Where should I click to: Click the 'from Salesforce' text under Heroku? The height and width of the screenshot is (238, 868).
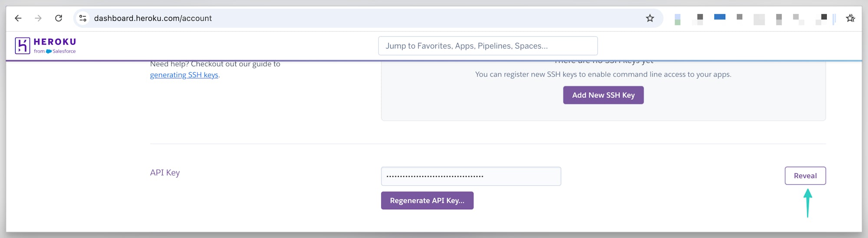click(55, 51)
